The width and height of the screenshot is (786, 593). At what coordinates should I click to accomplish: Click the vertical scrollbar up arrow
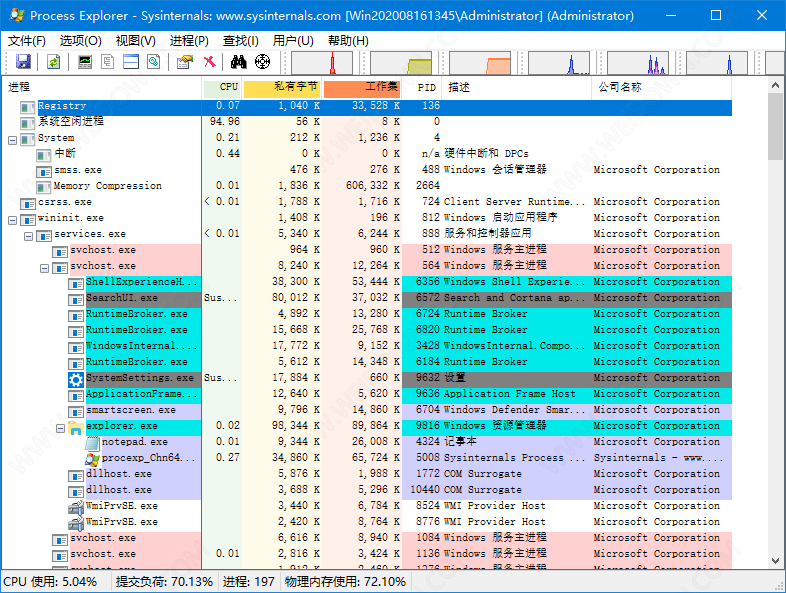(775, 86)
